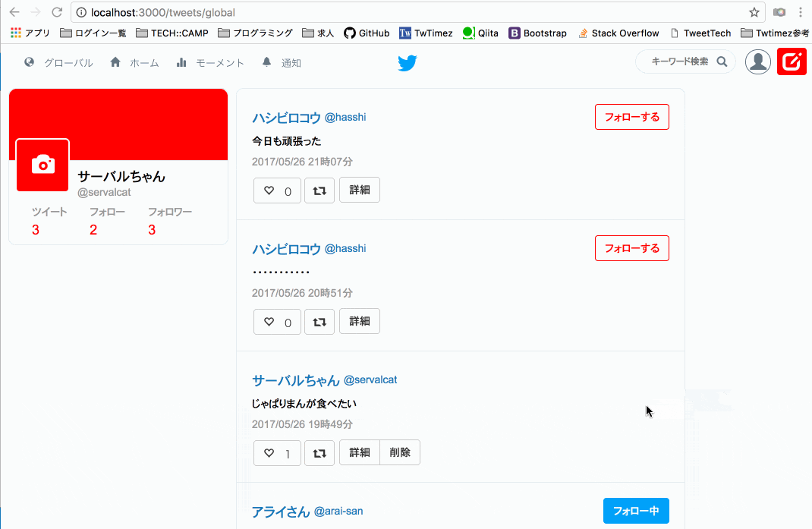Click the house icon beside ホーム
This screenshot has height=529, width=812.
click(115, 62)
